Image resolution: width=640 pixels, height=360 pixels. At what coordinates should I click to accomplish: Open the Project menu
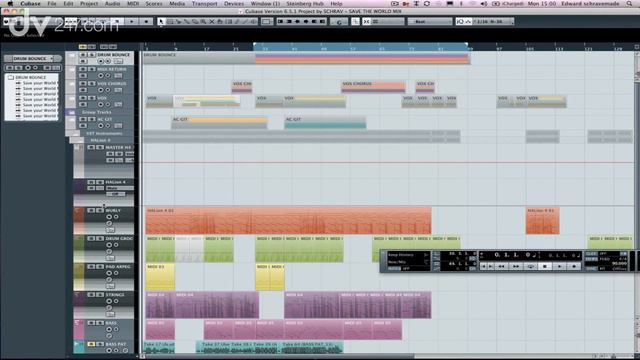[89, 4]
